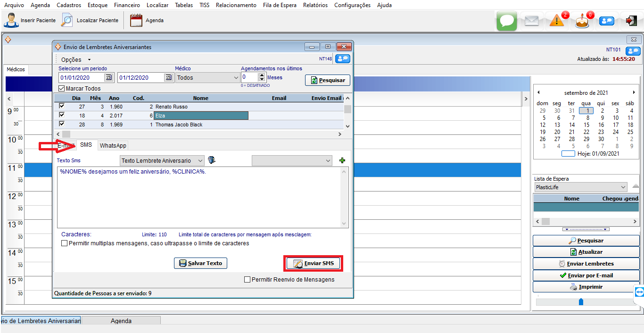Expand the Médico dropdown showing Todos
644x333 pixels.
(208, 78)
